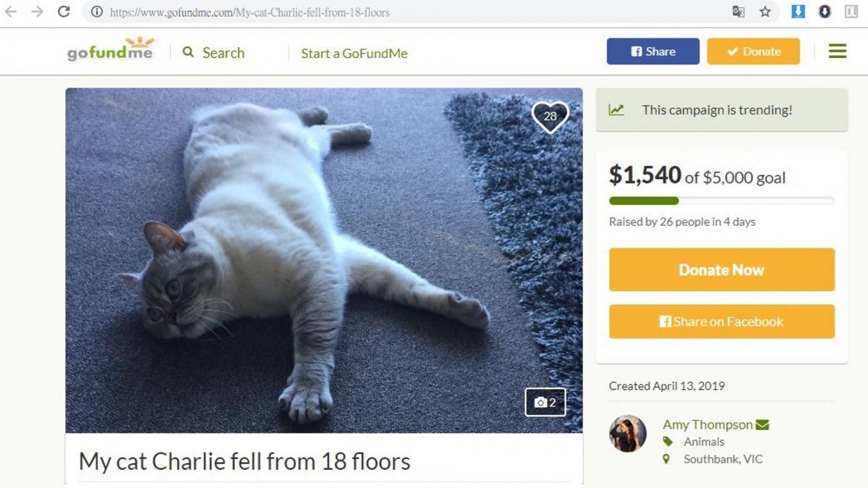Click the heart icon showing 28 likes
The height and width of the screenshot is (488, 868).
click(x=550, y=117)
